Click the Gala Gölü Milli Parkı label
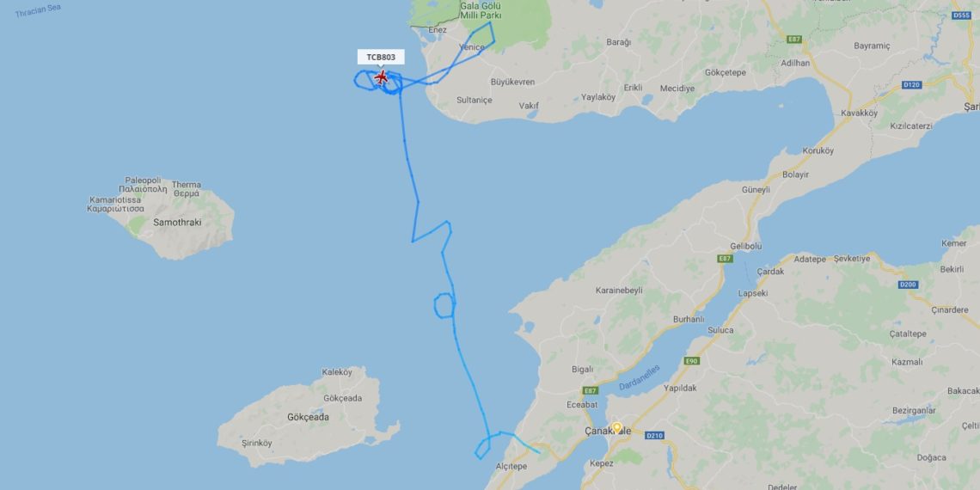The image size is (980, 490). [481, 10]
